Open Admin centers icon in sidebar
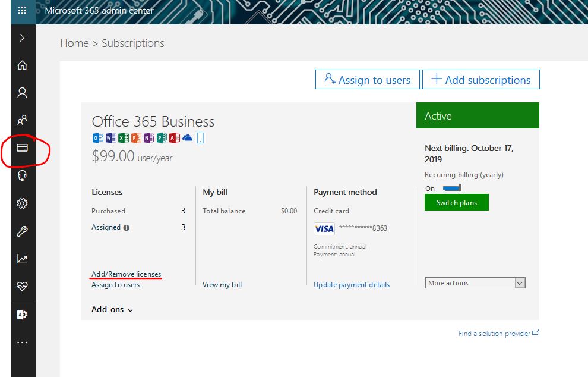The height and width of the screenshot is (377, 588). [22, 315]
